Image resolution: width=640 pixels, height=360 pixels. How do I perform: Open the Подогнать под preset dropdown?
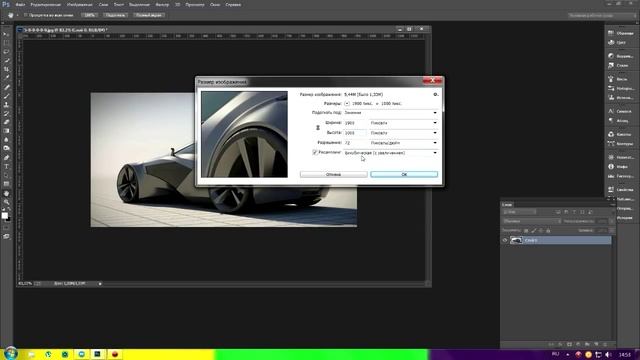pos(390,113)
